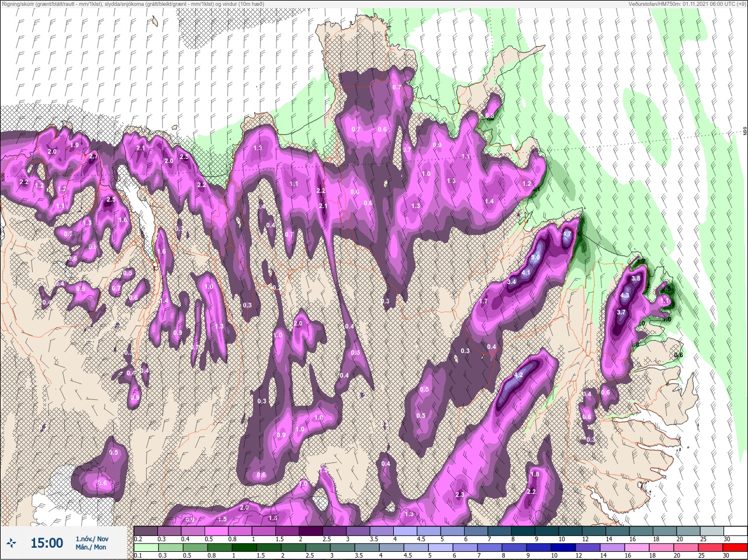This screenshot has width=748, height=560.
Task: Click the '1.nóv./ Nov' date label
Action: click(x=92, y=538)
